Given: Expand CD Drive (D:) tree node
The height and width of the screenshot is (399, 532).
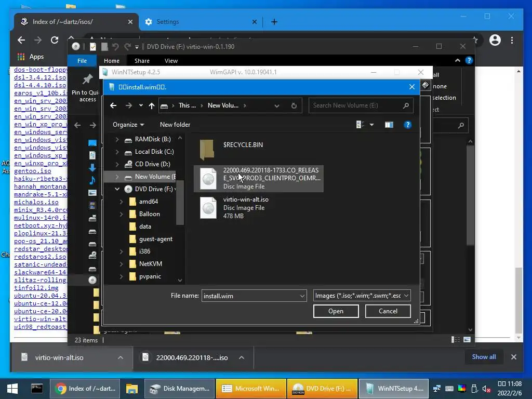Looking at the screenshot, I should (117, 164).
